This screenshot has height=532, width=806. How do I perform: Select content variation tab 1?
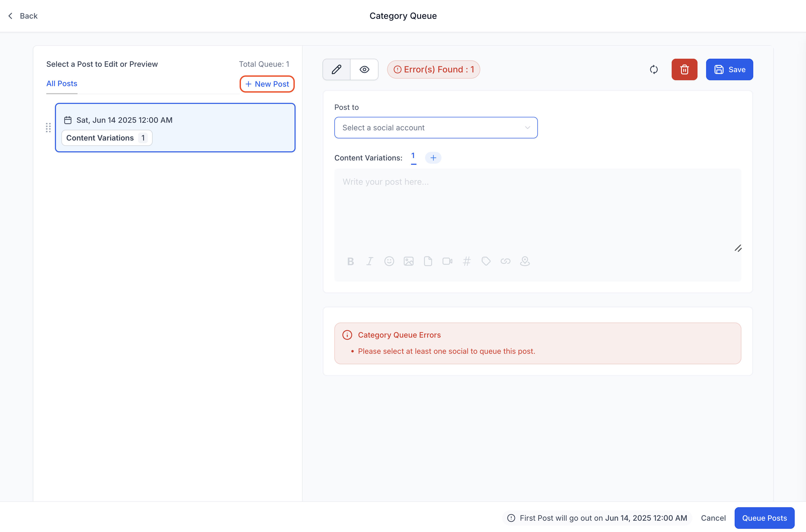click(x=413, y=156)
